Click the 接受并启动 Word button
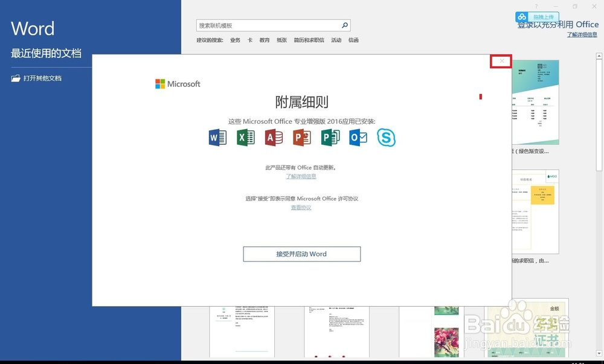This screenshot has width=604, height=364. (x=301, y=254)
